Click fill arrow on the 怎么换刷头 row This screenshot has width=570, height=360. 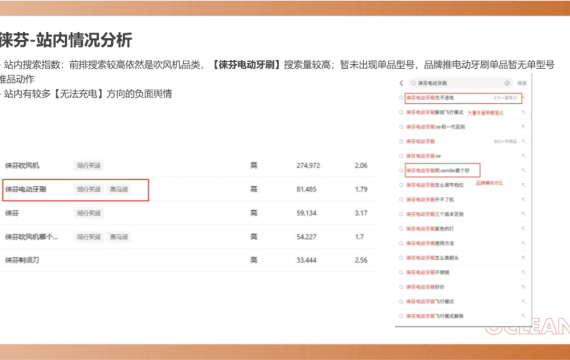pos(523,258)
